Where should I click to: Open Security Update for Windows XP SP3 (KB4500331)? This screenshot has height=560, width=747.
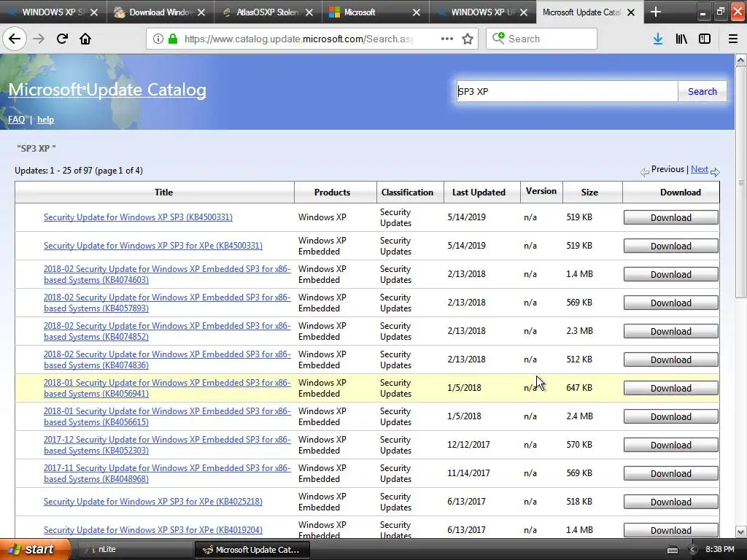[138, 217]
